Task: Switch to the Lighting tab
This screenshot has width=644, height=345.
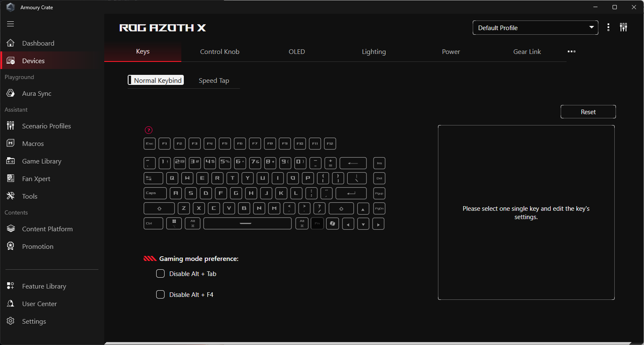Action: click(x=374, y=52)
